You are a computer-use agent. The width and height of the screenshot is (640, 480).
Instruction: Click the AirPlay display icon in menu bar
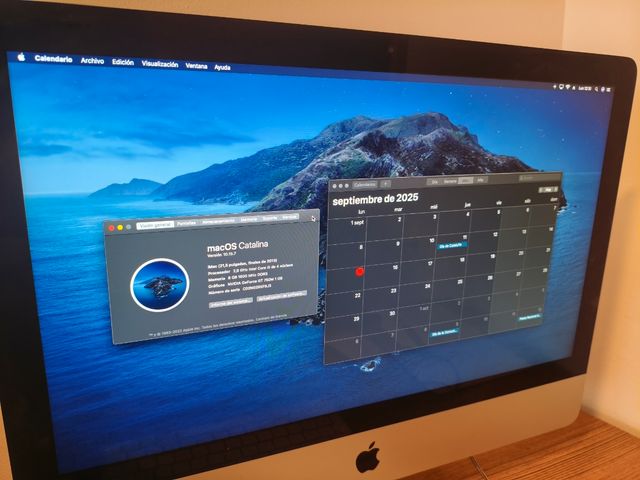(561, 87)
